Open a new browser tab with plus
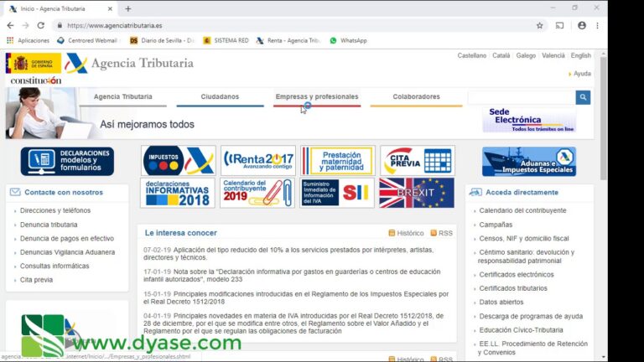Screen dimensions: 644x362 coord(128,8)
